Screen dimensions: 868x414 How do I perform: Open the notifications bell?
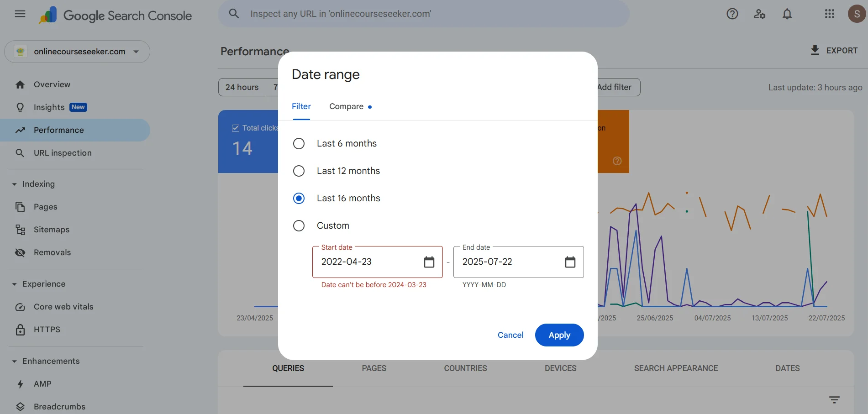pos(787,14)
